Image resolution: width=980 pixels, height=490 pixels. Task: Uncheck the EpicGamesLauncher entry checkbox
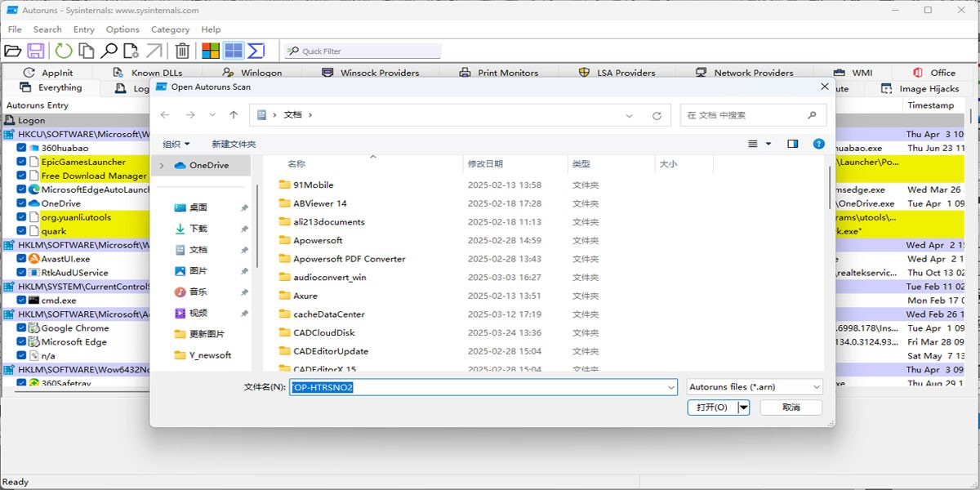(22, 162)
